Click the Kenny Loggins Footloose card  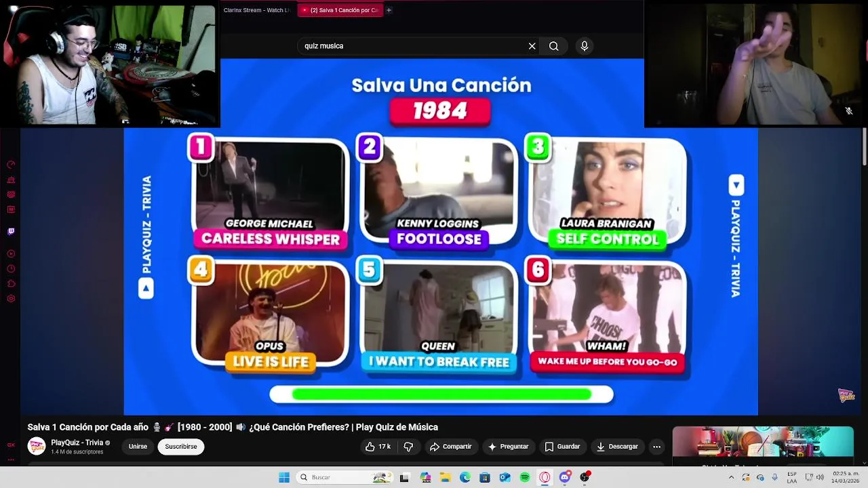click(x=438, y=193)
